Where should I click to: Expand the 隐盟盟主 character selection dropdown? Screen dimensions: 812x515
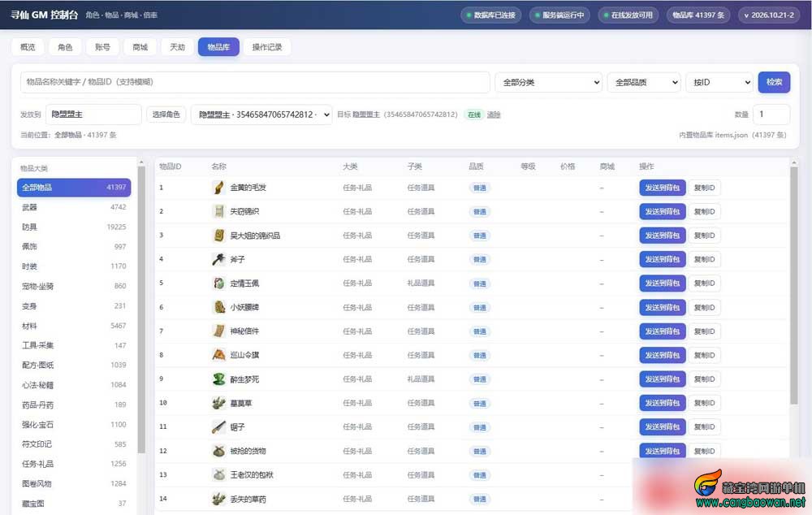pos(261,115)
